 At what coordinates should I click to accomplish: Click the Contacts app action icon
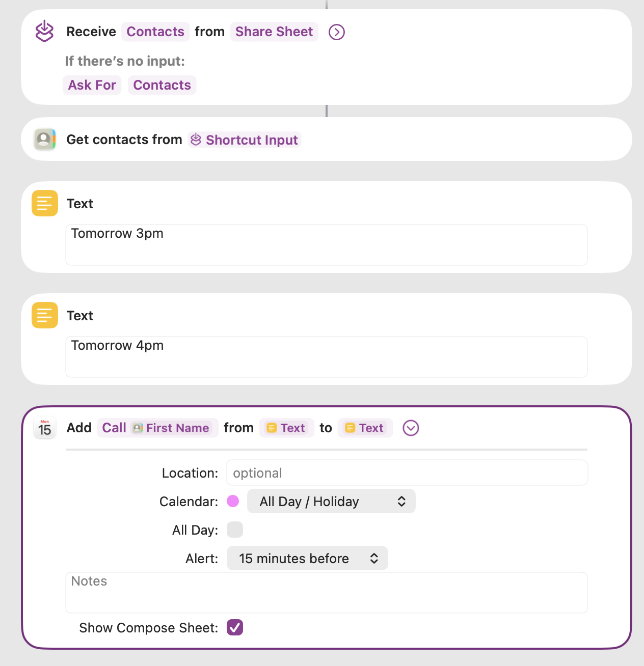[44, 139]
